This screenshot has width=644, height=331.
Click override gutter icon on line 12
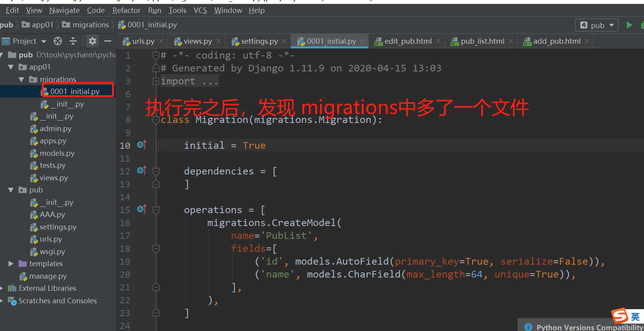coord(142,171)
